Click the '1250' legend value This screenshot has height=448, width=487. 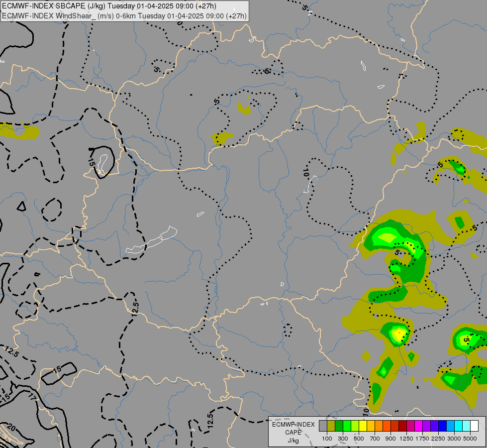(x=406, y=439)
